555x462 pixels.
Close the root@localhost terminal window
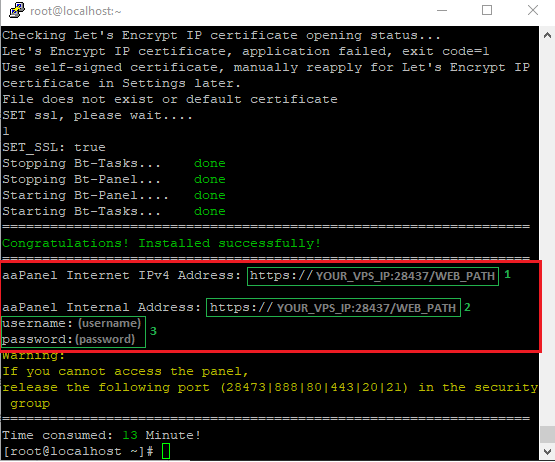pyautogui.click(x=533, y=11)
